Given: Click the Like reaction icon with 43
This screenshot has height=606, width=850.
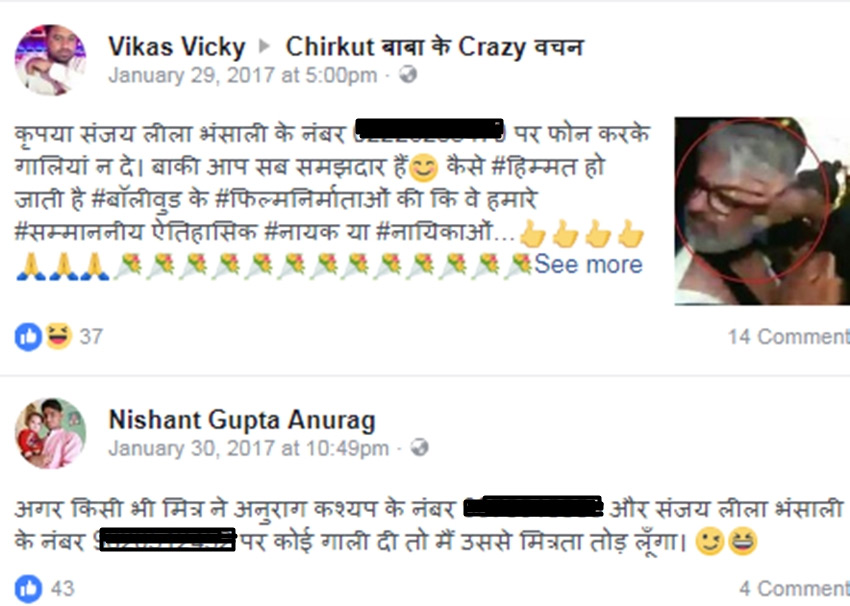Looking at the screenshot, I should pyautogui.click(x=28, y=589).
